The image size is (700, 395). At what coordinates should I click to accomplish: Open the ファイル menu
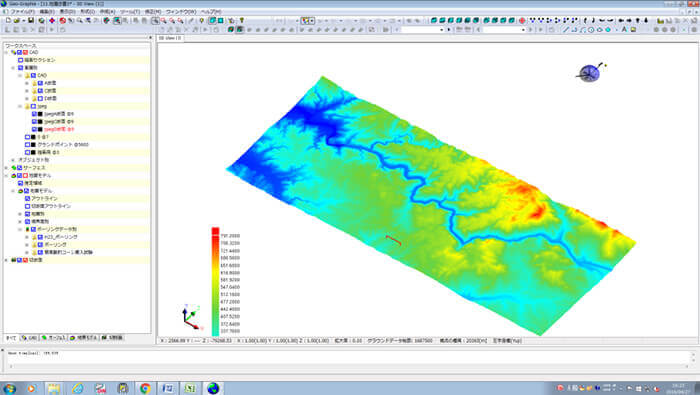click(x=22, y=12)
